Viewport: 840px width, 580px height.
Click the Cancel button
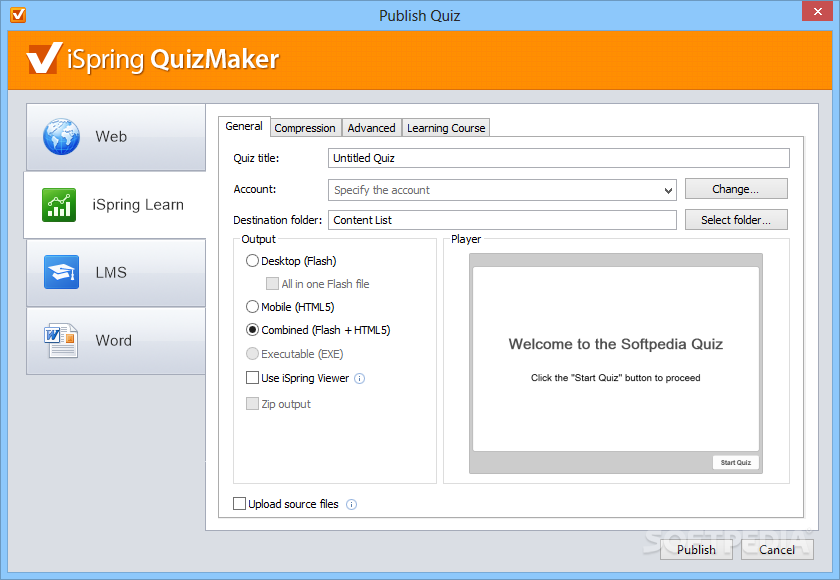tap(777, 550)
